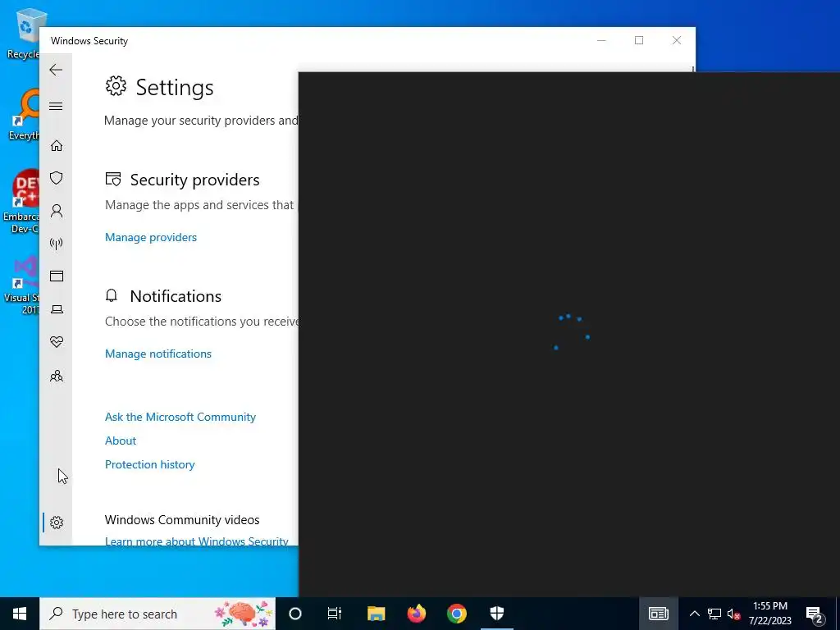Viewport: 840px width, 630px height.
Task: Select Visual Studio 2017 desktop shortcut
Action: click(x=21, y=285)
